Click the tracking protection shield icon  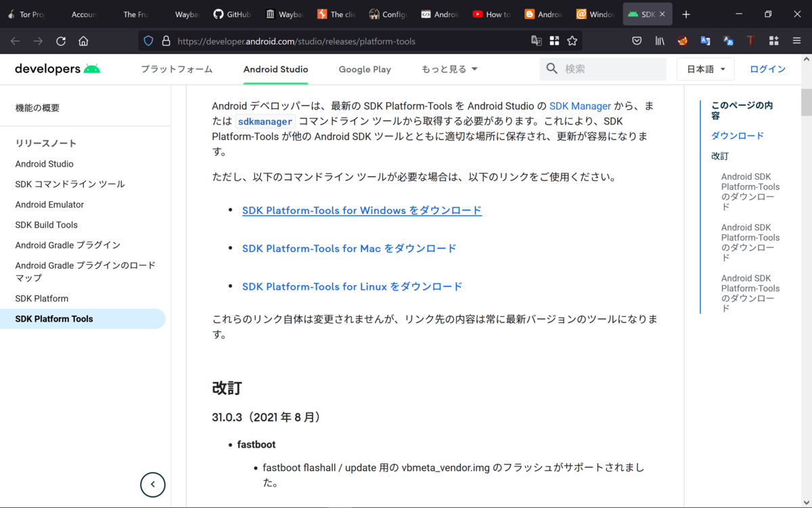tap(149, 41)
